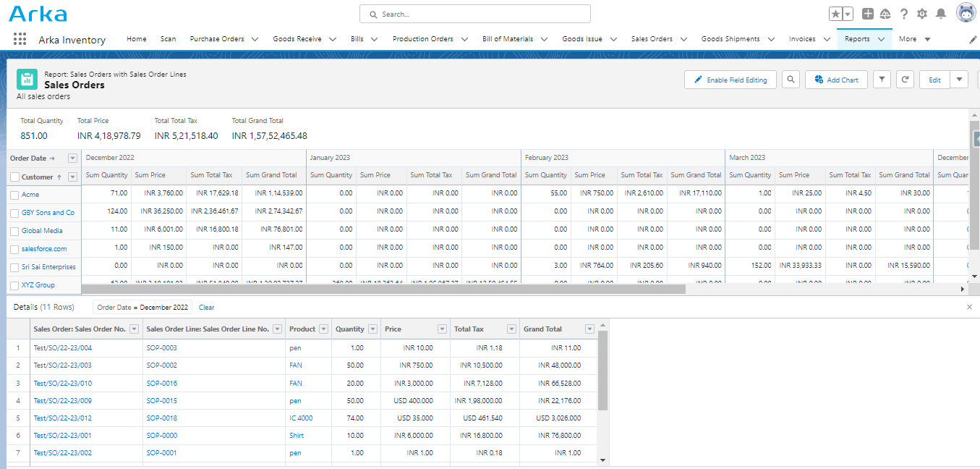Search within the report via magnifier icon
The height and width of the screenshot is (469, 980).
coord(790,79)
